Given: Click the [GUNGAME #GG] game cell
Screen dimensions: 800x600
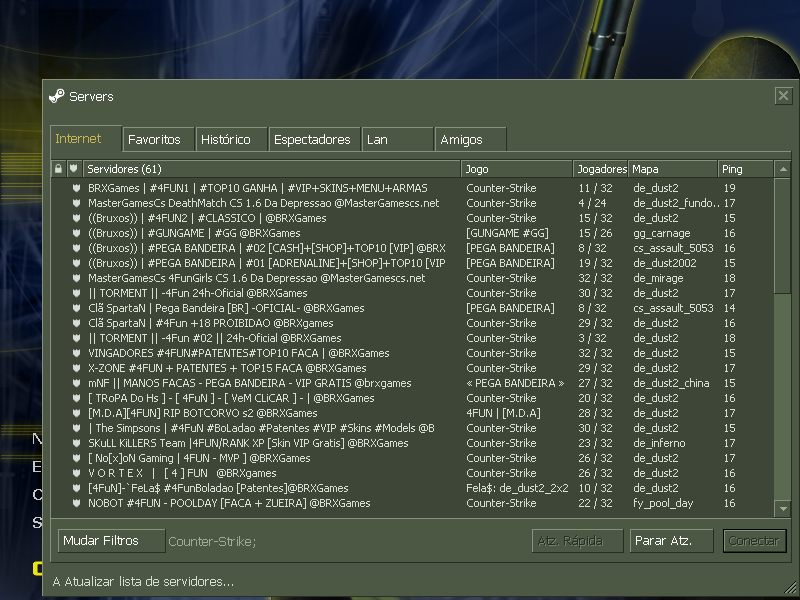Looking at the screenshot, I should click(507, 233).
